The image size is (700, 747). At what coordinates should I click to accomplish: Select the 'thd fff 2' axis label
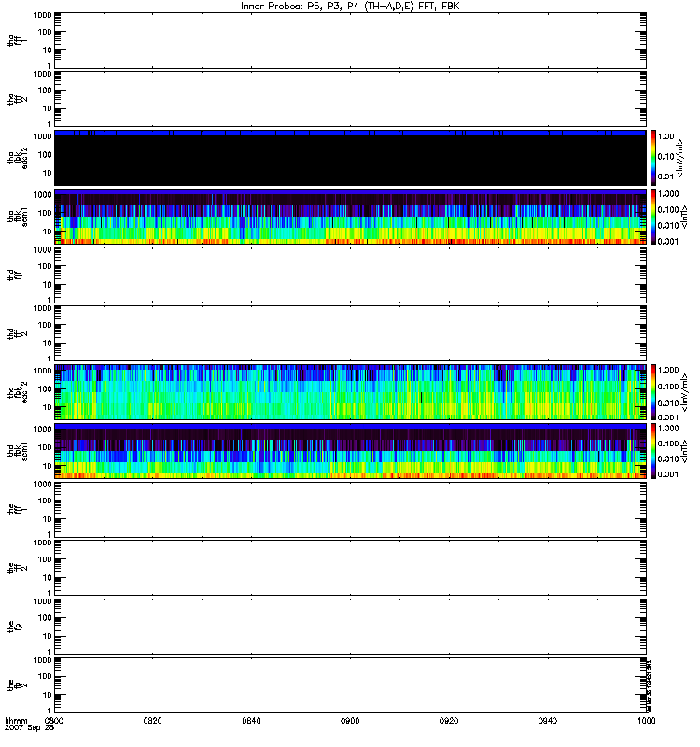17,333
